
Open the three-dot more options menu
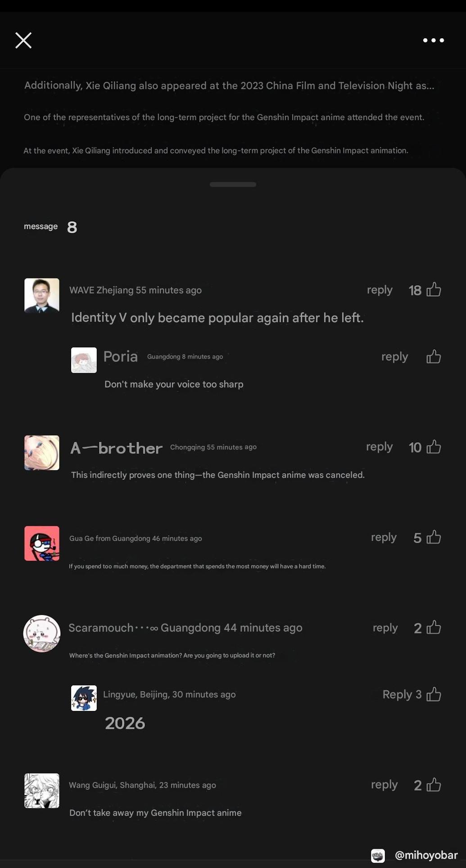(x=434, y=40)
